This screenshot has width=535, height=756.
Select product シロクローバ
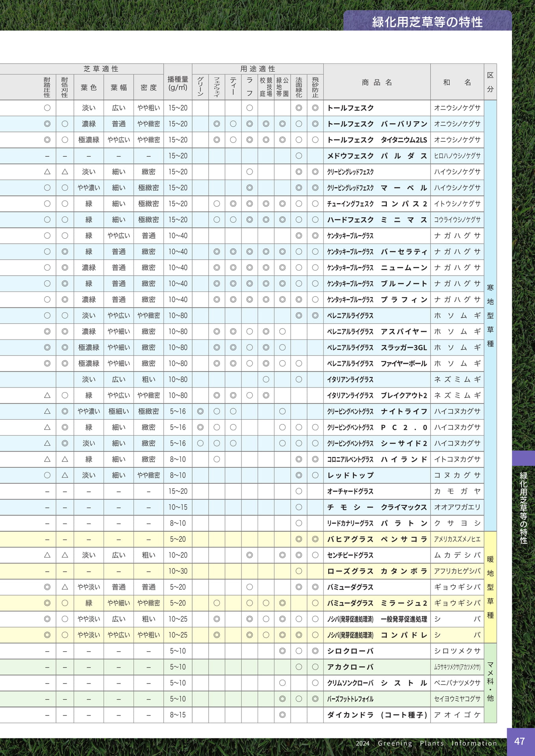coord(350,651)
